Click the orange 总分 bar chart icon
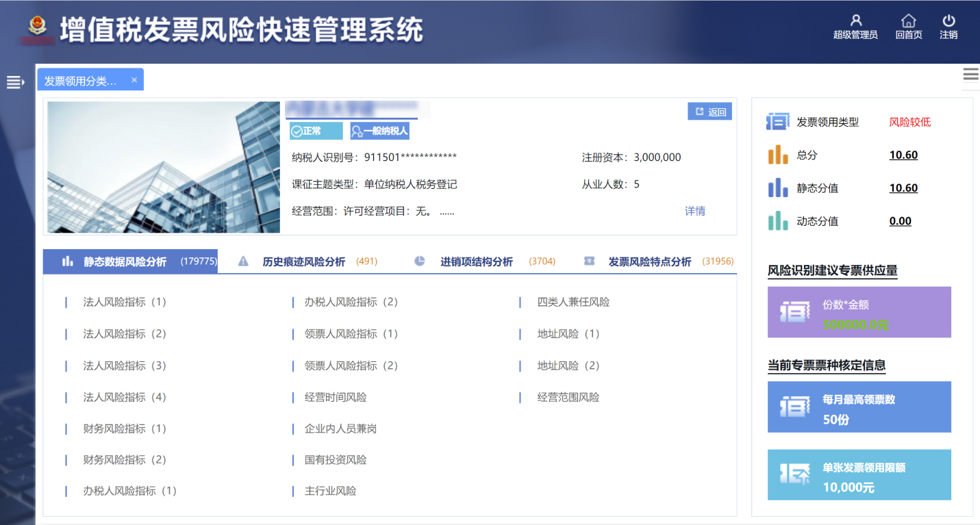The height and width of the screenshot is (525, 980). click(x=778, y=155)
